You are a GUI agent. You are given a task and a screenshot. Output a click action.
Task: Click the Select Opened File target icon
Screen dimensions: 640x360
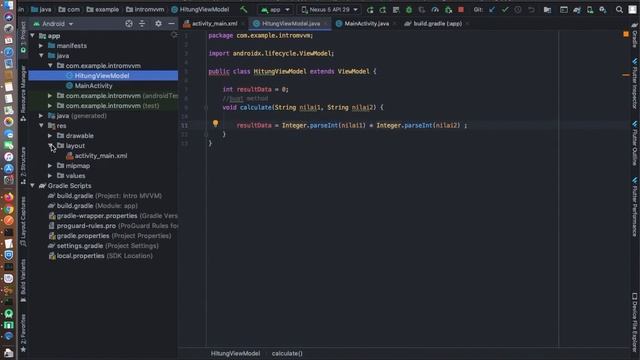point(129,24)
